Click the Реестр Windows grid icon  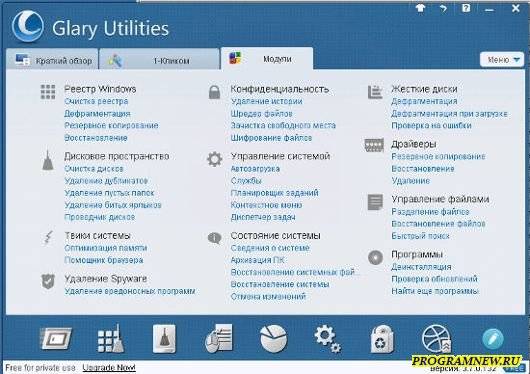pos(48,92)
